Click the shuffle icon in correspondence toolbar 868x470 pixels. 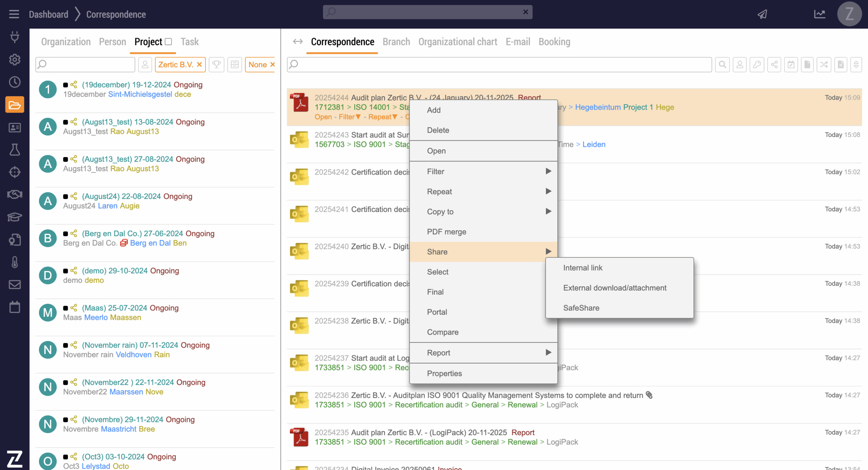point(824,64)
